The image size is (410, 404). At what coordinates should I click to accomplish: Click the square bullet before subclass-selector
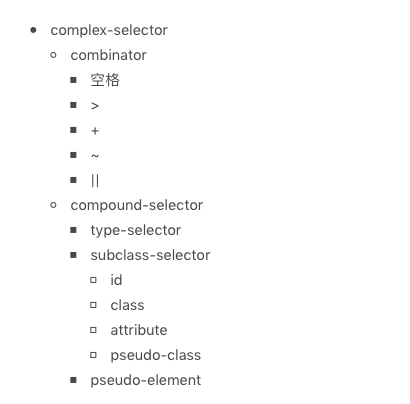[73, 255]
